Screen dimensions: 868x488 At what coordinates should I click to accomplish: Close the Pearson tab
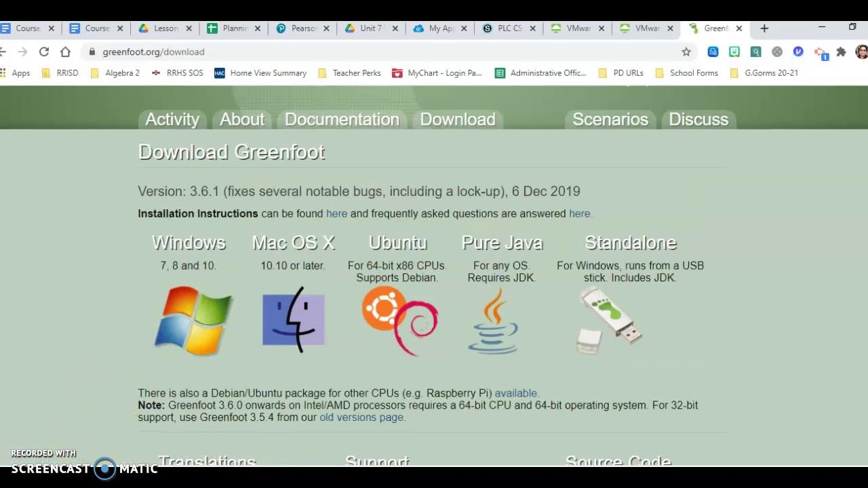(x=326, y=28)
